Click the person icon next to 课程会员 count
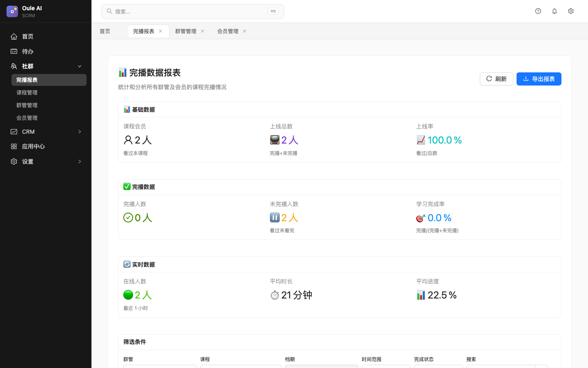The width and height of the screenshot is (588, 368). pos(128,140)
